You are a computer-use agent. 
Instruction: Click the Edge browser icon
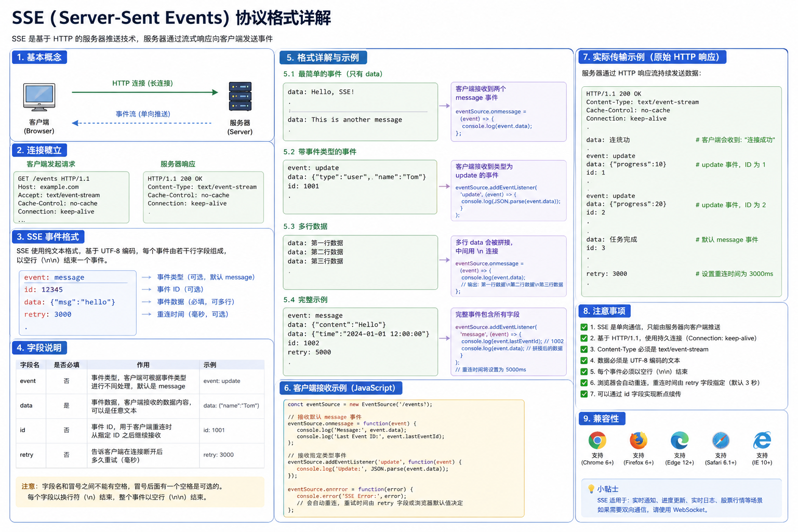(x=680, y=441)
